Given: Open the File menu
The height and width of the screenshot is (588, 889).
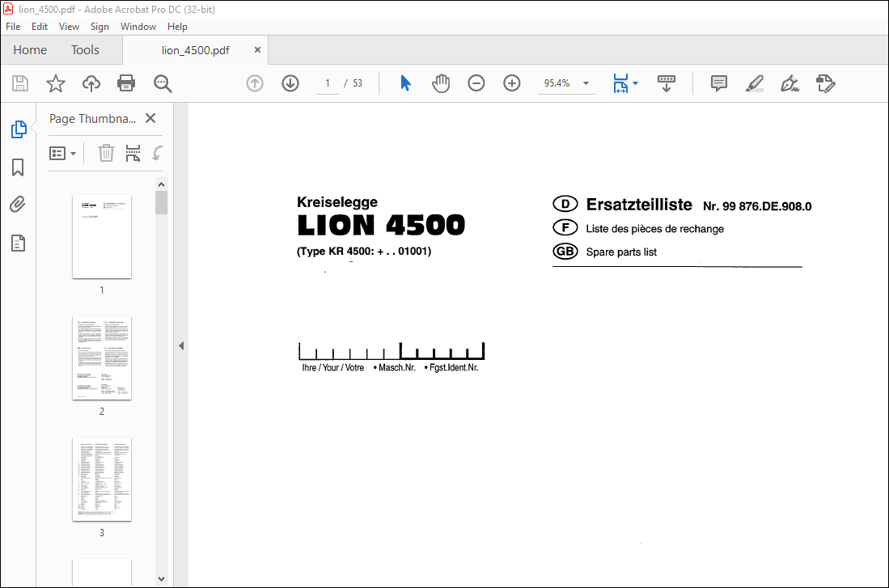Looking at the screenshot, I should coord(13,27).
